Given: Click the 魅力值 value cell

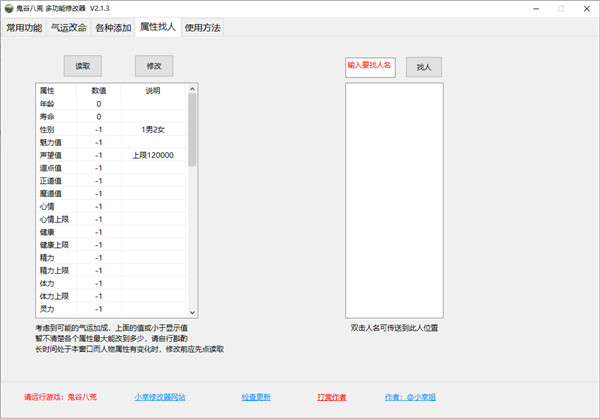Looking at the screenshot, I should [x=99, y=142].
